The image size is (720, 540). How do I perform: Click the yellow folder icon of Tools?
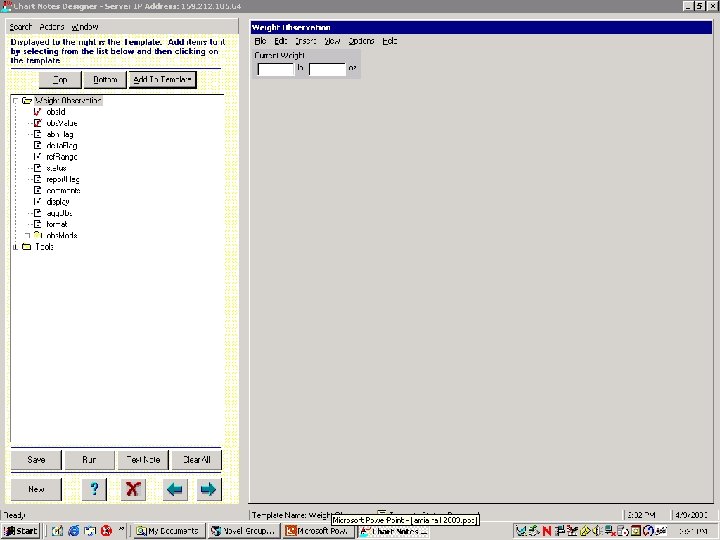point(27,247)
